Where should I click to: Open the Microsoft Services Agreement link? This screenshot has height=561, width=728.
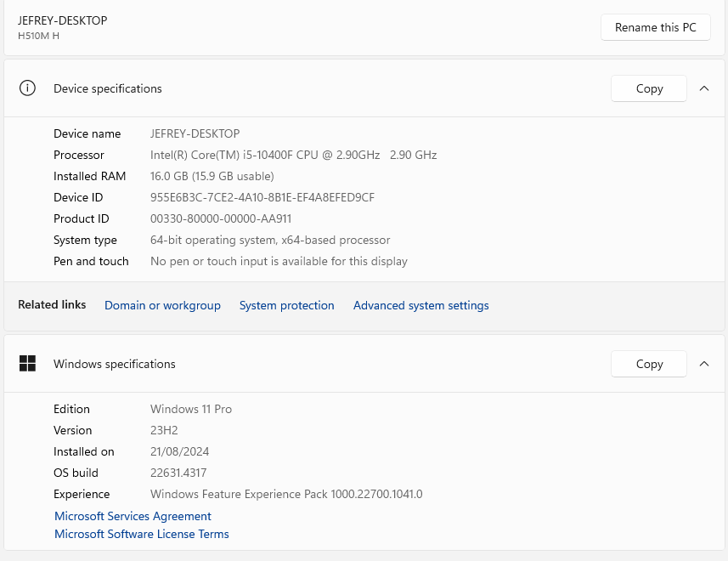coord(133,516)
